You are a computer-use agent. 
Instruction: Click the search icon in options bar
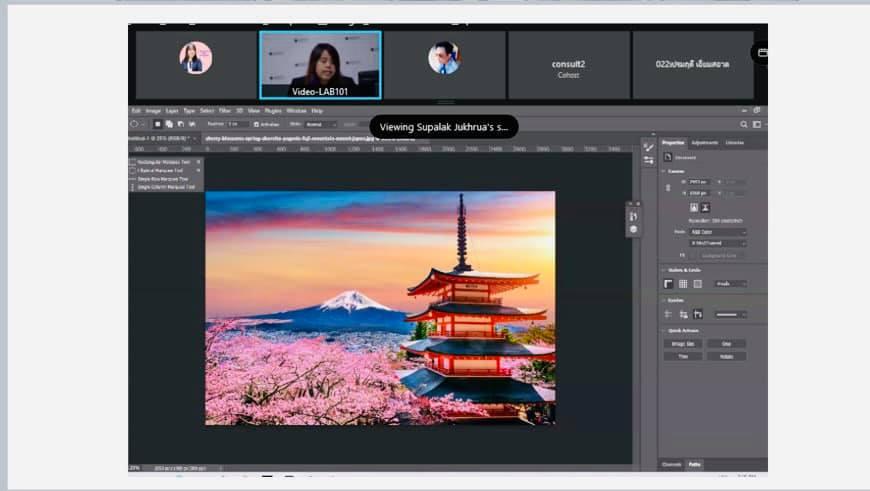click(743, 125)
